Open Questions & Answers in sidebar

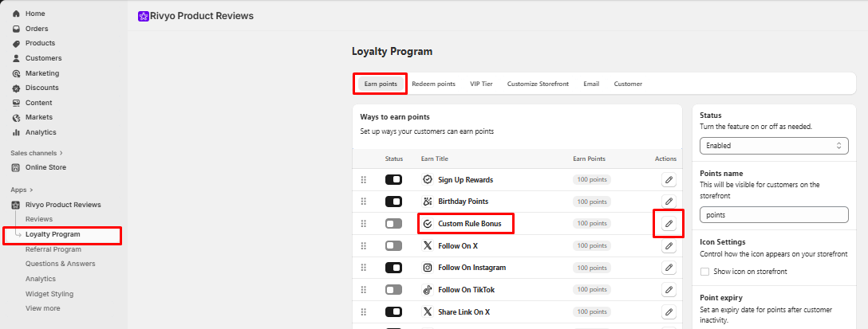(61, 264)
